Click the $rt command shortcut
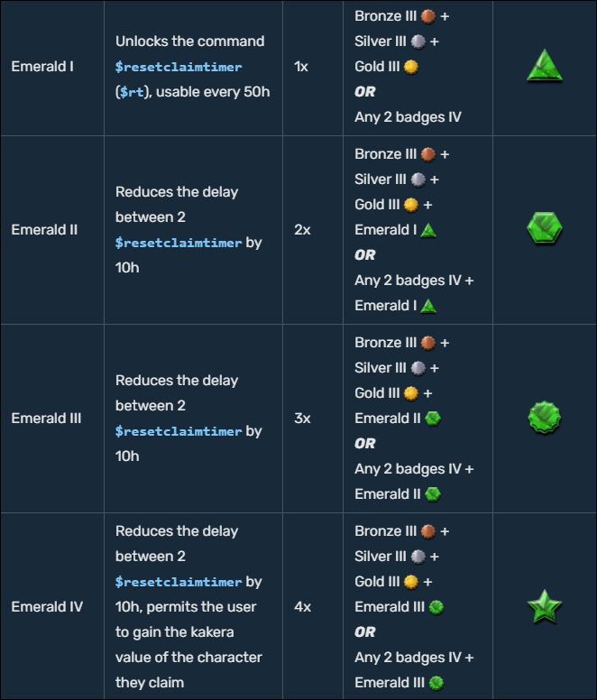597x700 pixels. coord(130,92)
